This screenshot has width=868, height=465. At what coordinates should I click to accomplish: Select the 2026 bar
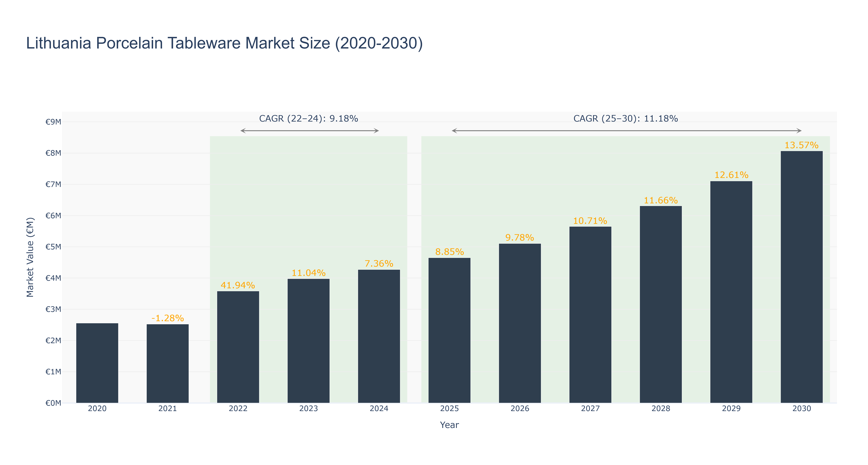[x=520, y=323]
